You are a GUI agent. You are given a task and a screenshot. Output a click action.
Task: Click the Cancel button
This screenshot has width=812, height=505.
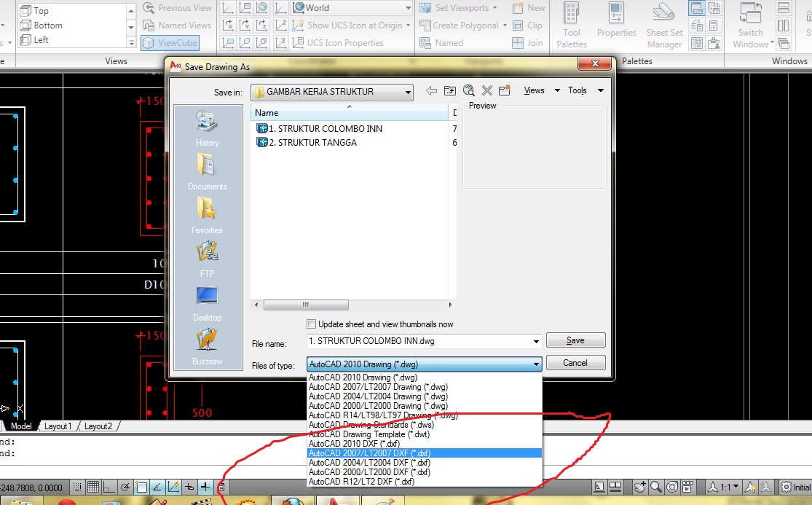click(x=575, y=363)
